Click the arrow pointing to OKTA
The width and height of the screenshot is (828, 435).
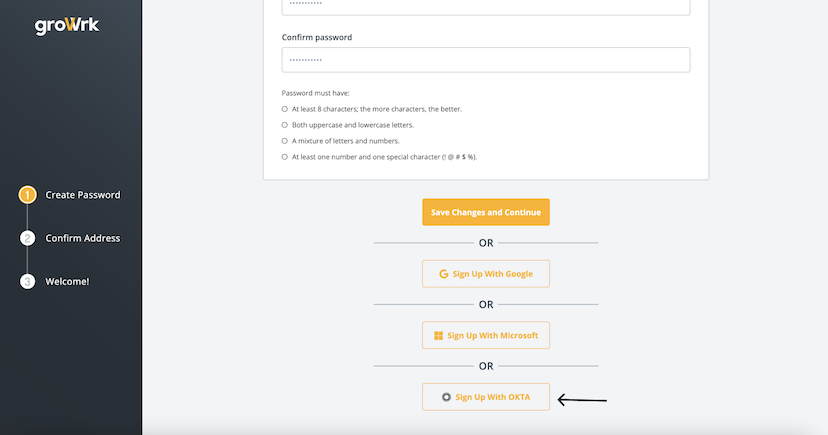[582, 400]
